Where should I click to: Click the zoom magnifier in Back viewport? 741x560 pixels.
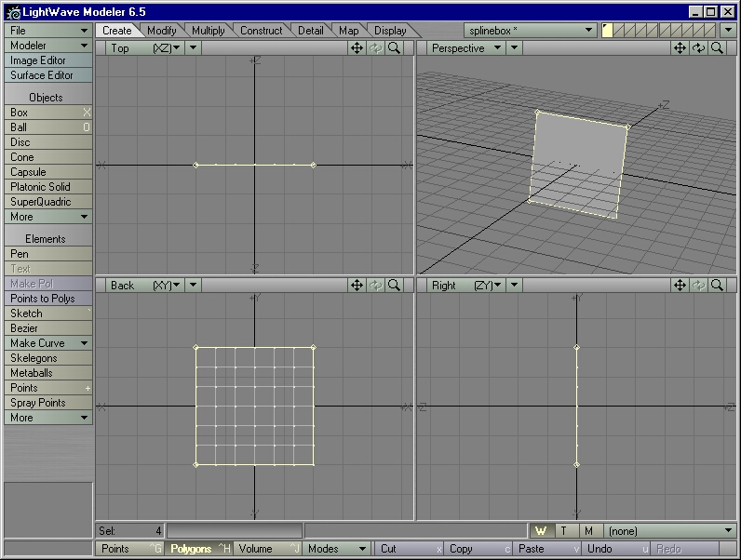tap(394, 286)
